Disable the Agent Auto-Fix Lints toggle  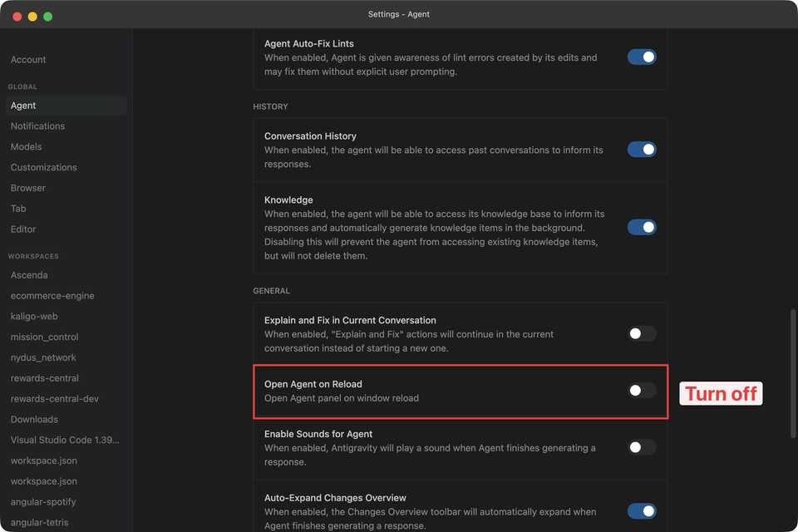641,57
